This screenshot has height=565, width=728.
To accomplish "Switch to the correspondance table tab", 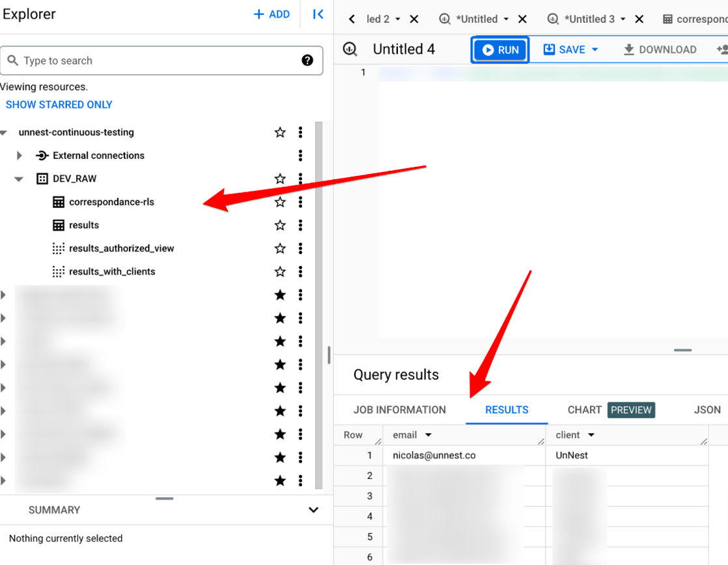I will 695,19.
